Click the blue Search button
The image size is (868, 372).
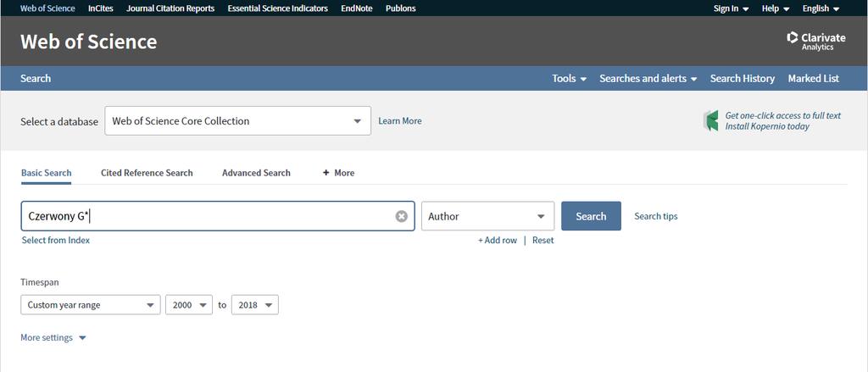coord(591,216)
